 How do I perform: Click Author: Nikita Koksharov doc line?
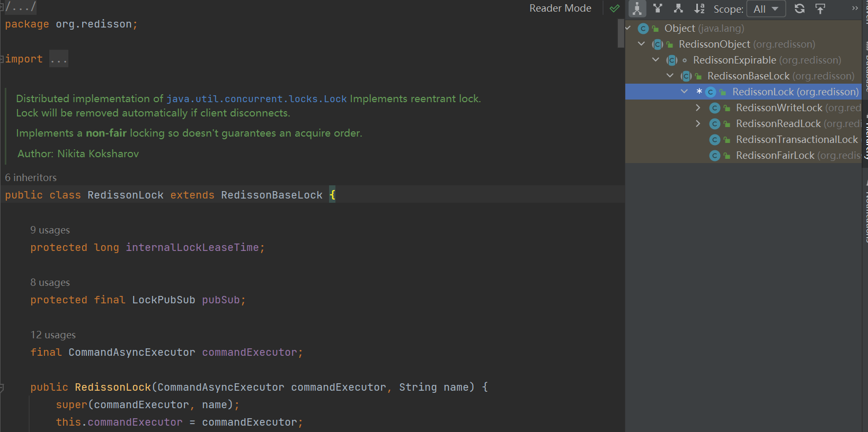[78, 154]
